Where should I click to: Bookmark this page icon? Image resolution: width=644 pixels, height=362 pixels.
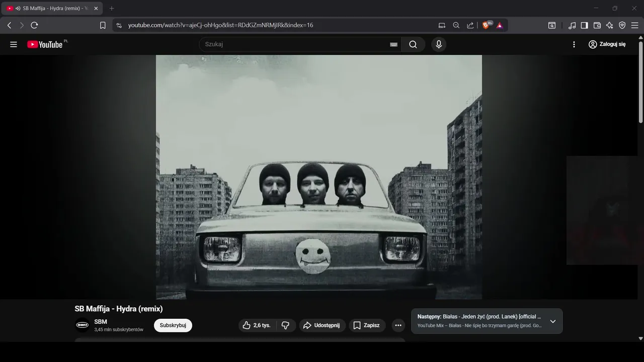point(103,25)
